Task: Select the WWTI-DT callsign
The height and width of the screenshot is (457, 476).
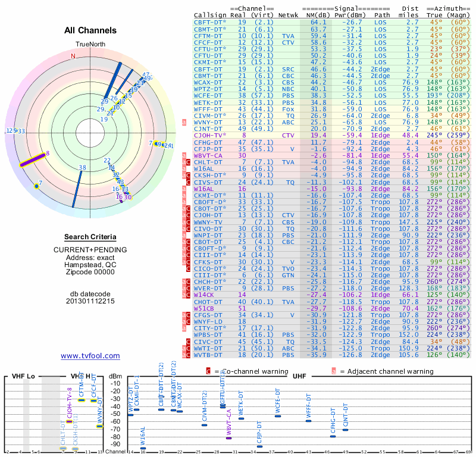Action: click(208, 348)
